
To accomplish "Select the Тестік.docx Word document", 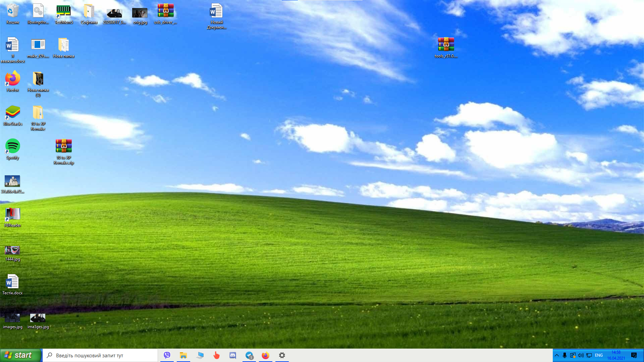I will pyautogui.click(x=13, y=285).
